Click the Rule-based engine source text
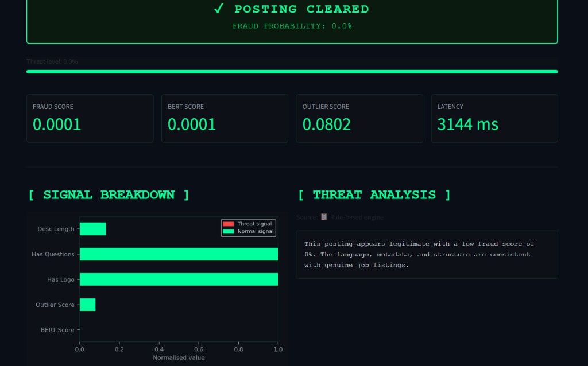 tap(357, 217)
